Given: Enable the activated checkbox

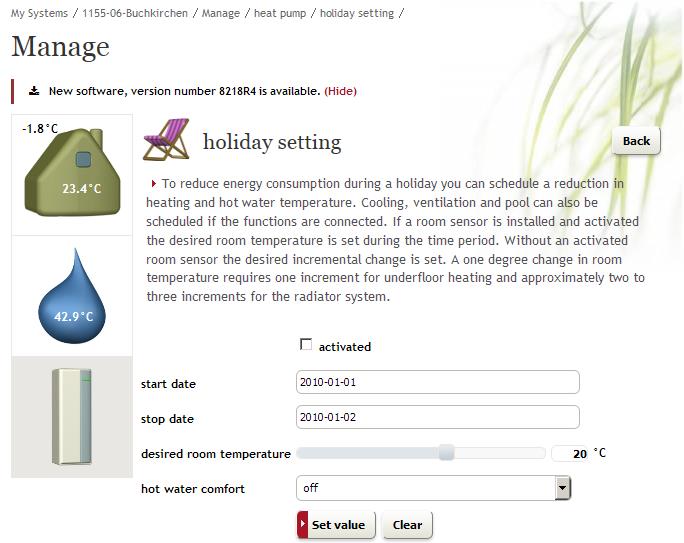Looking at the screenshot, I should [x=306, y=345].
